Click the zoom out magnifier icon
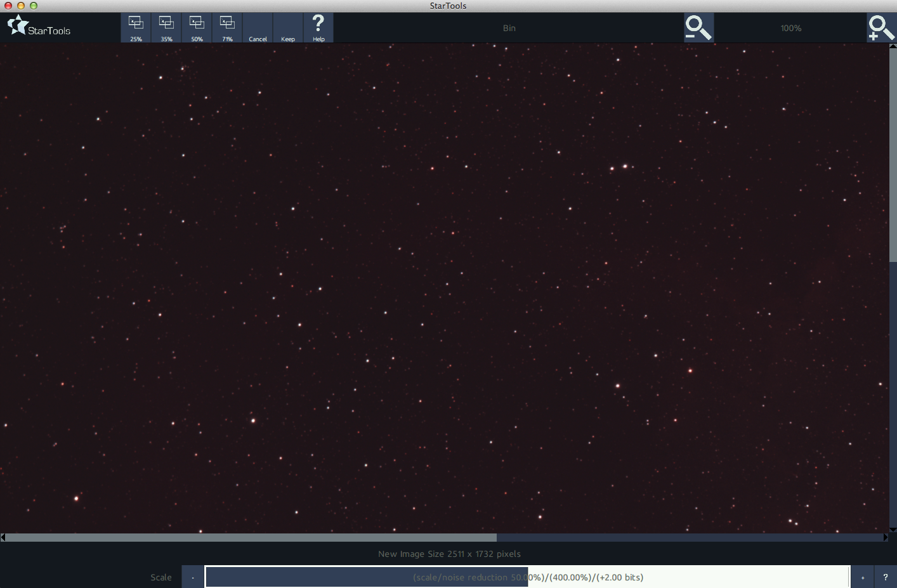 (698, 27)
